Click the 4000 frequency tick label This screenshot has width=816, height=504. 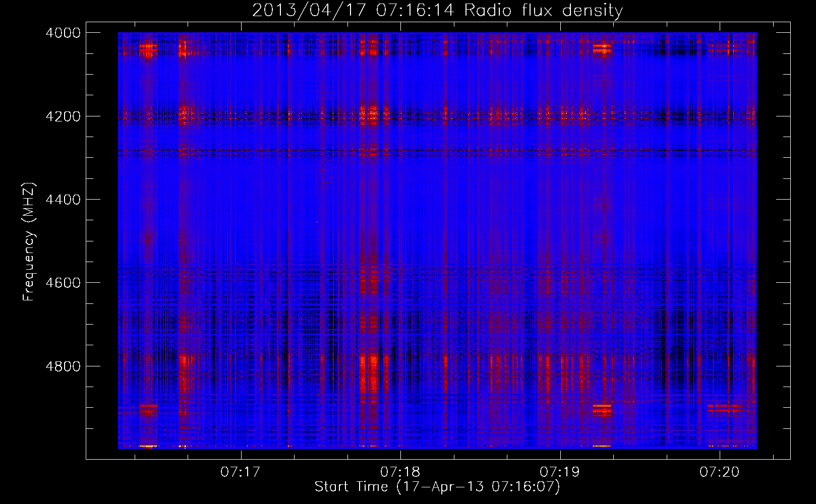click(x=63, y=33)
